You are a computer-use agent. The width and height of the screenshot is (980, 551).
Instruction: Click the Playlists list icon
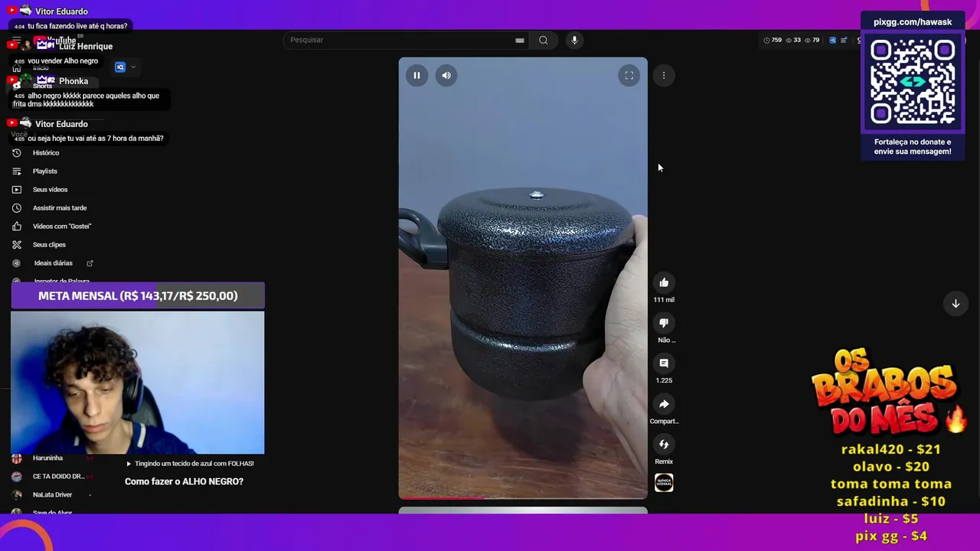tap(17, 171)
